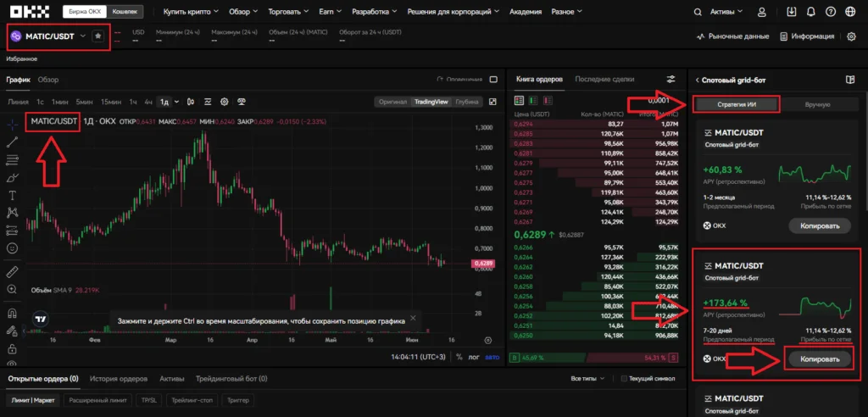The width and height of the screenshot is (868, 417).
Task: Open Рыночные данные link
Action: click(x=732, y=36)
